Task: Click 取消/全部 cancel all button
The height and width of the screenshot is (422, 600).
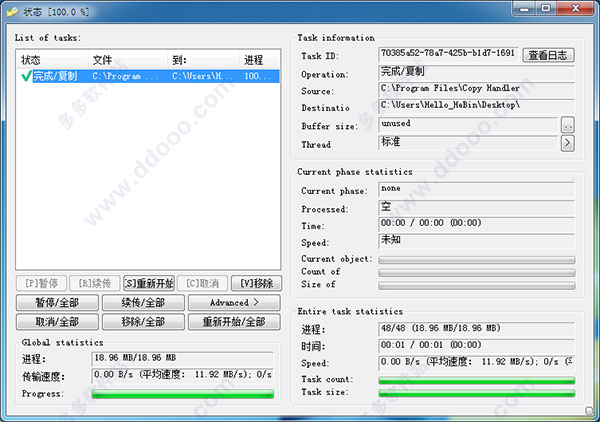Action: 57,322
